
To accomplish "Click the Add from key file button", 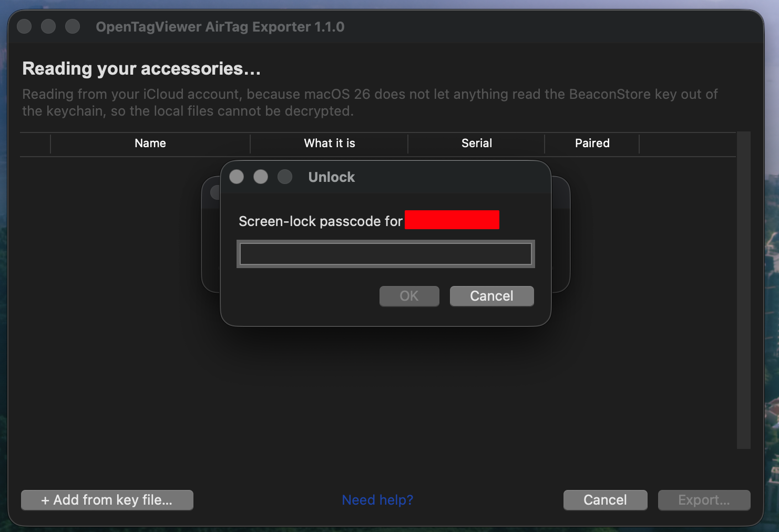I will [107, 500].
